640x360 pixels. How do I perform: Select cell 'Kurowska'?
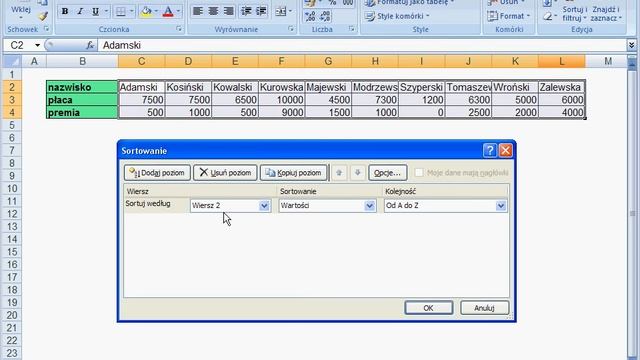tap(282, 87)
